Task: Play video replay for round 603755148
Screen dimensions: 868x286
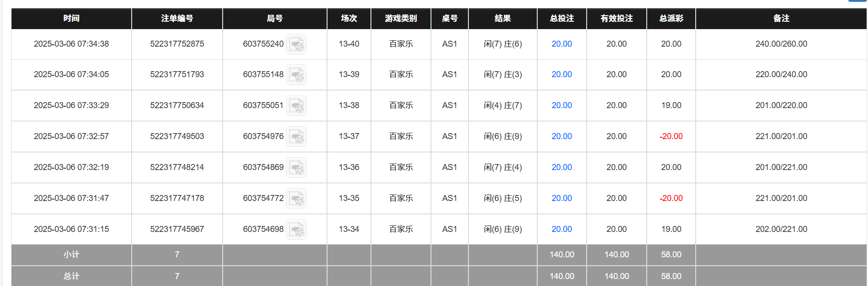Action: [296, 75]
